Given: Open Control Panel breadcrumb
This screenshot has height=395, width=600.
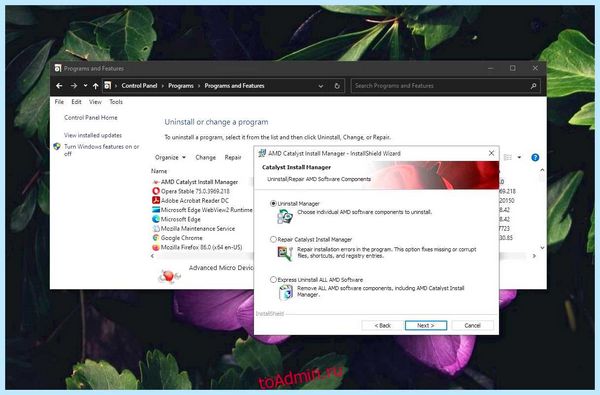Looking at the screenshot, I should click(139, 86).
